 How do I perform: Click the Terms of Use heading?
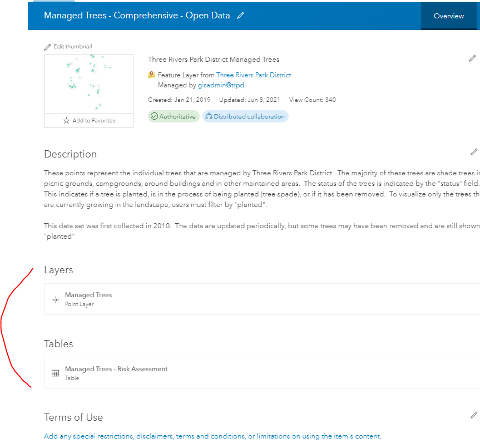[73, 417]
